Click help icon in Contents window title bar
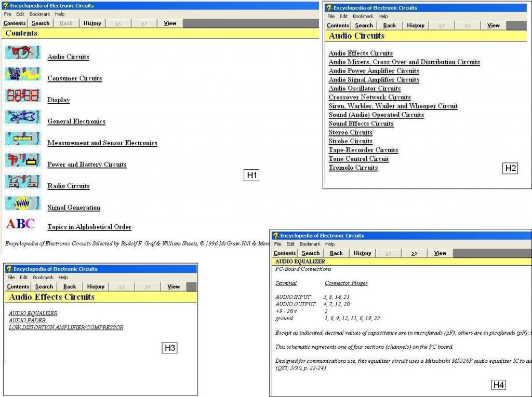 point(5,5)
